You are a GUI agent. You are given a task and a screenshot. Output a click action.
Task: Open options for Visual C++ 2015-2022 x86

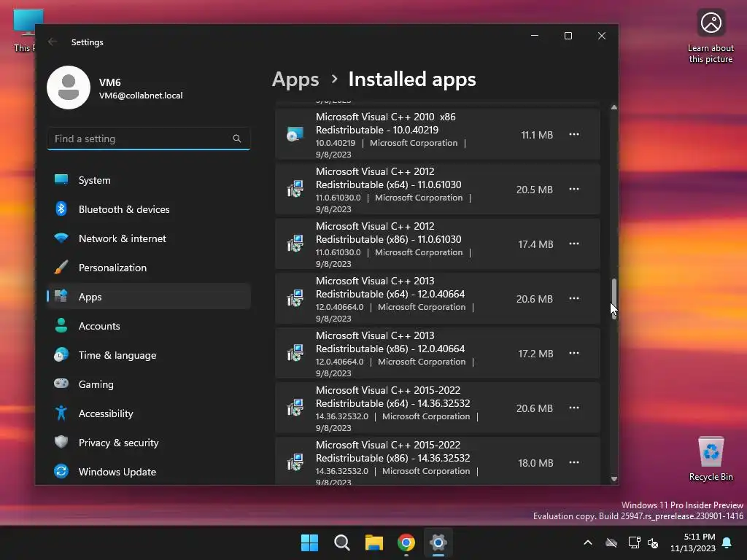574,462
